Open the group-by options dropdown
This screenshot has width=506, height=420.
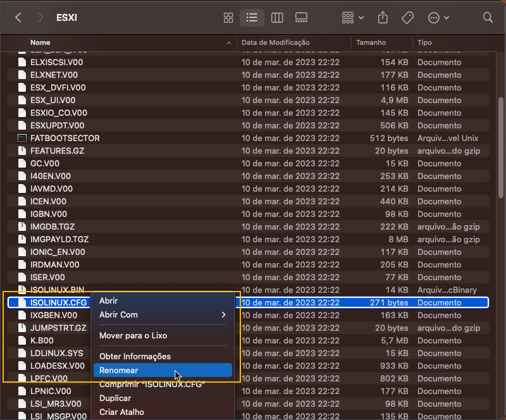353,18
